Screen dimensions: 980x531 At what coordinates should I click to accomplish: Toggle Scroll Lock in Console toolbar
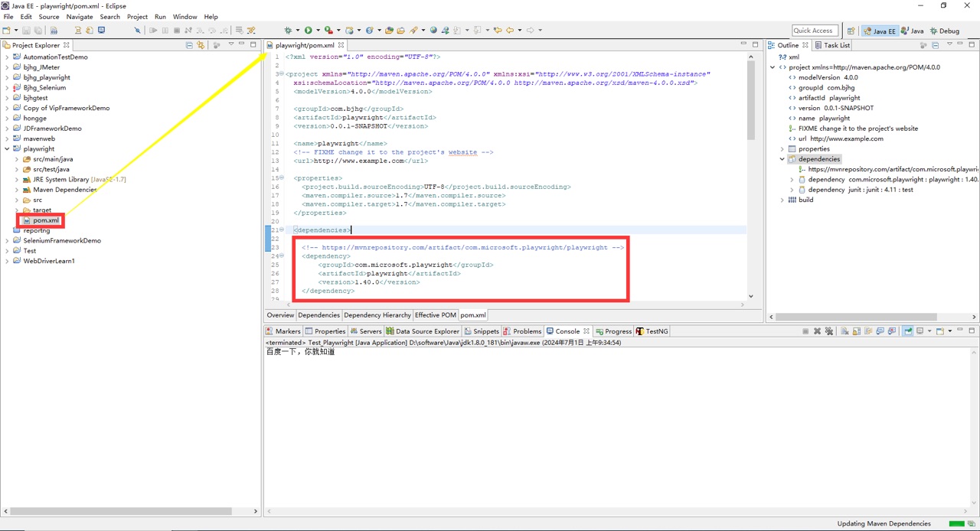coord(857,331)
